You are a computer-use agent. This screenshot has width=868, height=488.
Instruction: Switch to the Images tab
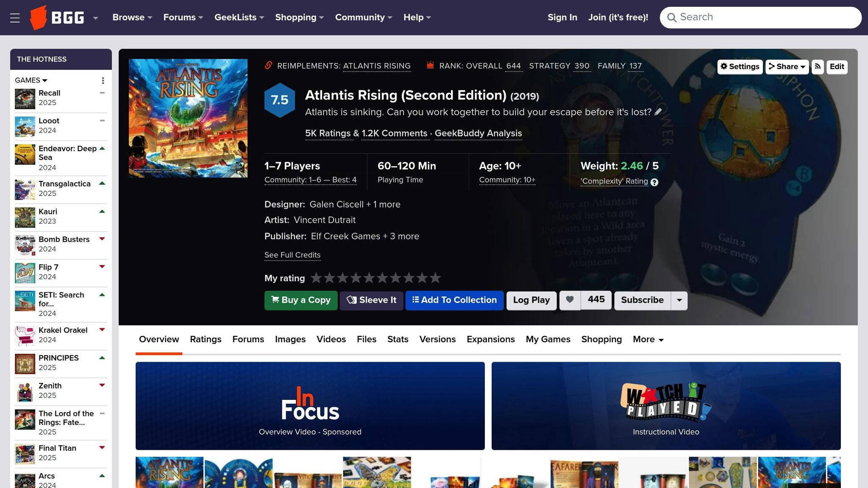point(290,339)
